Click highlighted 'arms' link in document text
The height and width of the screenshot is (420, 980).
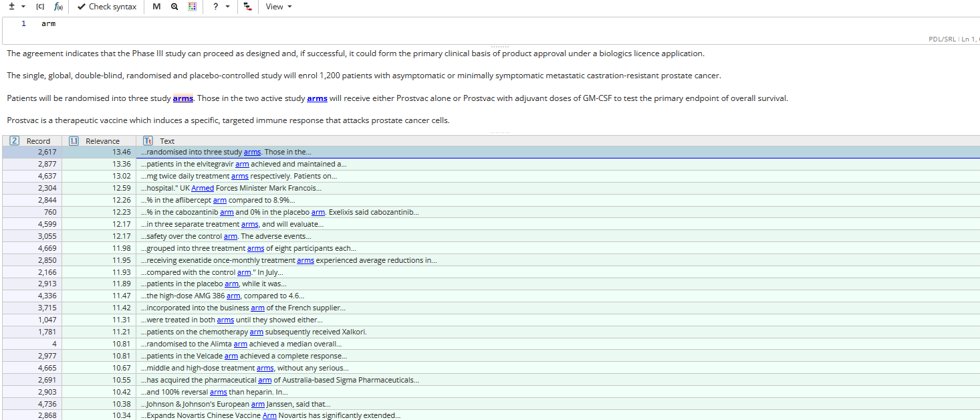tap(182, 98)
